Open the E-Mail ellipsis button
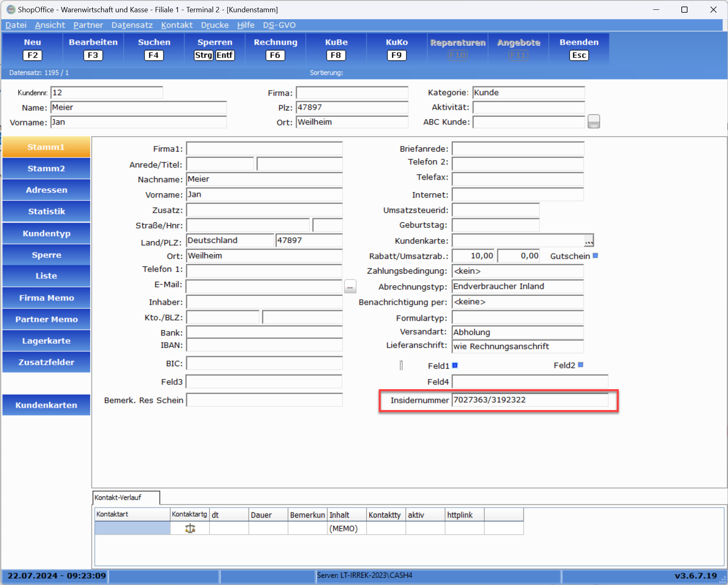728x585 pixels. pos(350,287)
